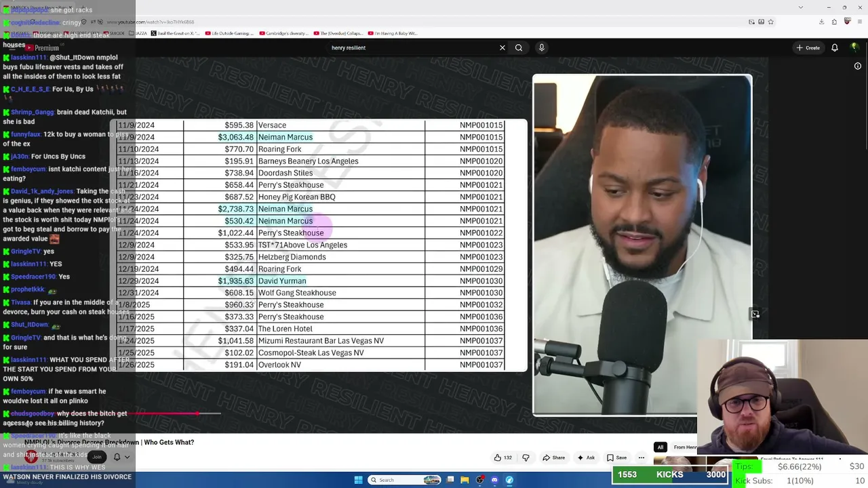Image resolution: width=868 pixels, height=488 pixels.
Task: Open Telegram from the taskbar
Action: tap(509, 480)
